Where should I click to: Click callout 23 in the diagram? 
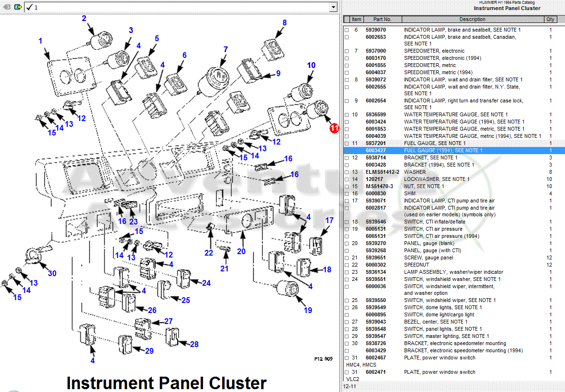click(x=133, y=222)
